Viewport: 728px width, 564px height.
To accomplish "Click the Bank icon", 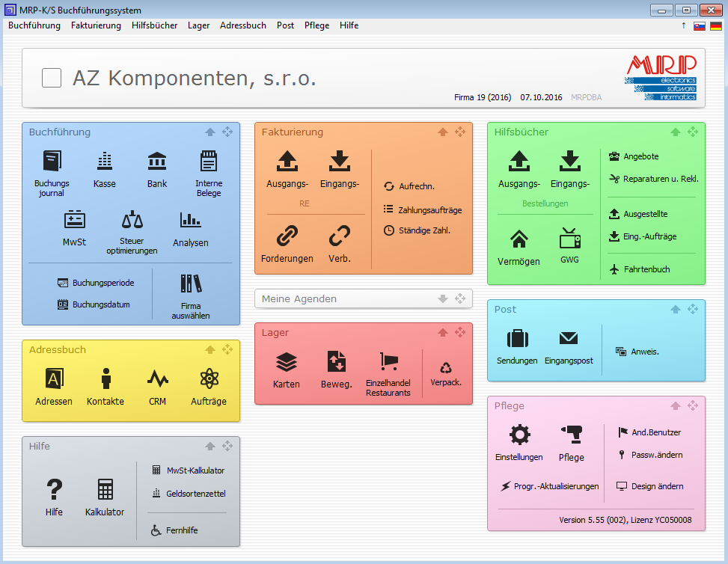I will 157,162.
